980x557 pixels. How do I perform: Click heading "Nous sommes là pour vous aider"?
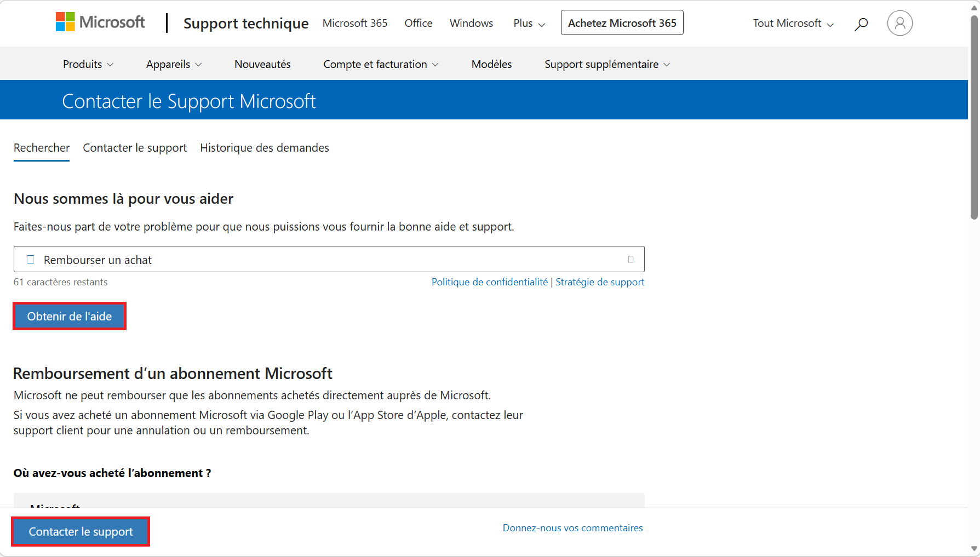(x=123, y=199)
